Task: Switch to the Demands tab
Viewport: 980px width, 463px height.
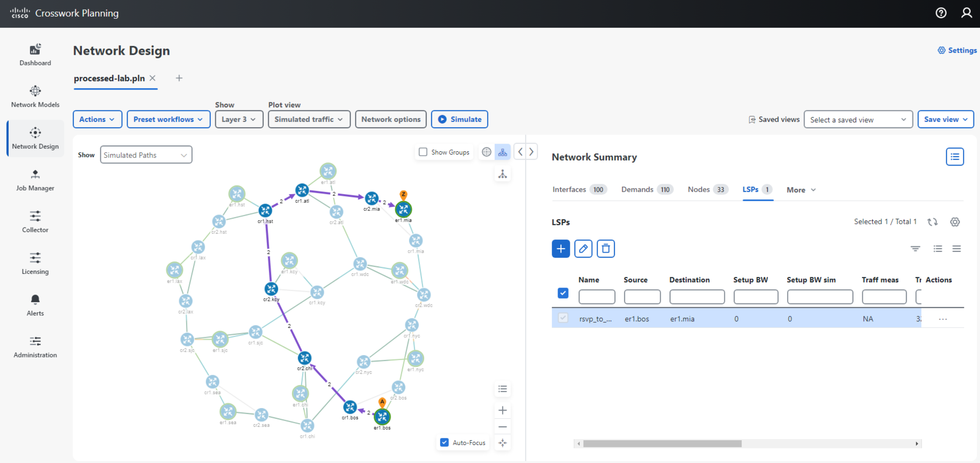Action: (647, 189)
